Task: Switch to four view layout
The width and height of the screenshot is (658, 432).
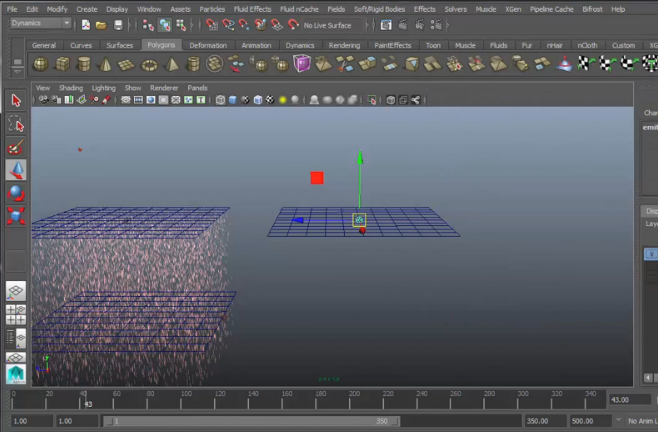Action: (16, 315)
